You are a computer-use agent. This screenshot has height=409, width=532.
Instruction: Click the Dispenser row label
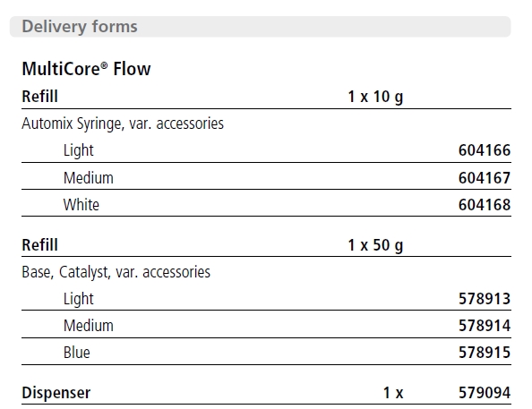[x=56, y=393]
